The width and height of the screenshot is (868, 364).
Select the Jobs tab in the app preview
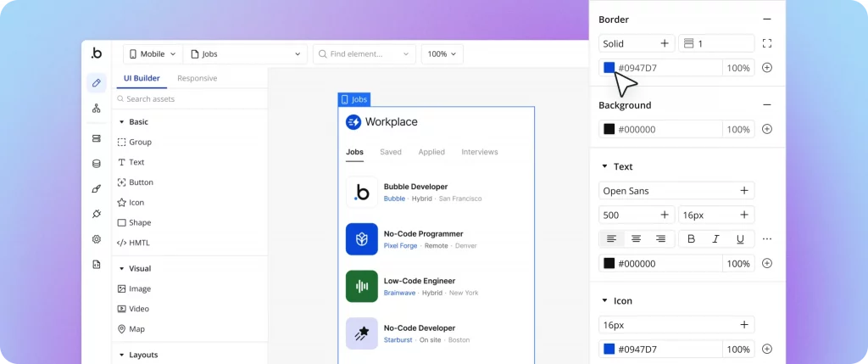(355, 152)
